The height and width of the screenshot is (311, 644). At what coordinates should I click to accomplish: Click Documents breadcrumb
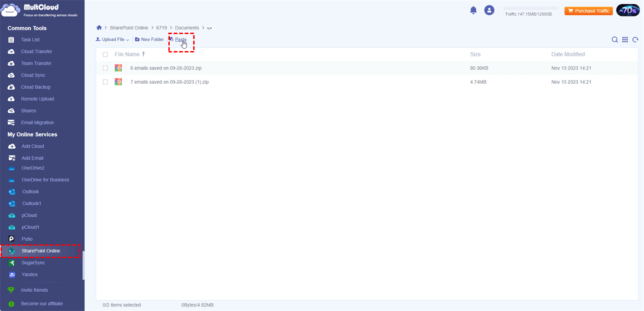187,28
